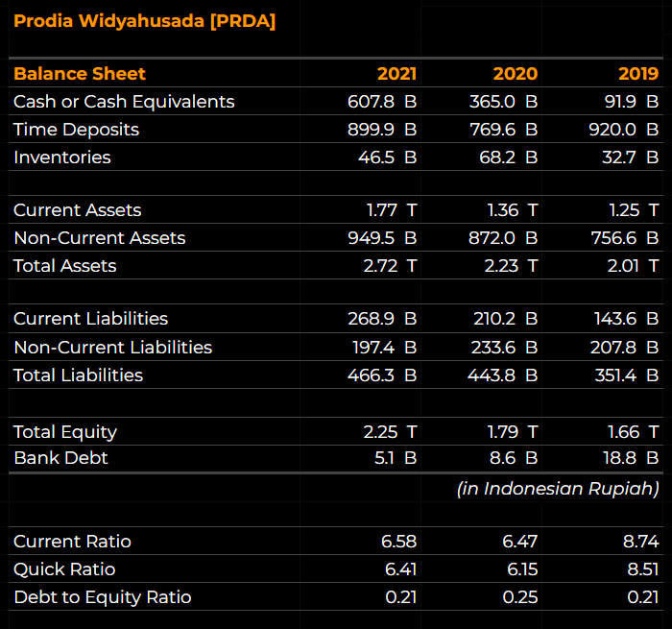This screenshot has width=672, height=629.
Task: Click the 2019 column header
Action: coord(638,74)
